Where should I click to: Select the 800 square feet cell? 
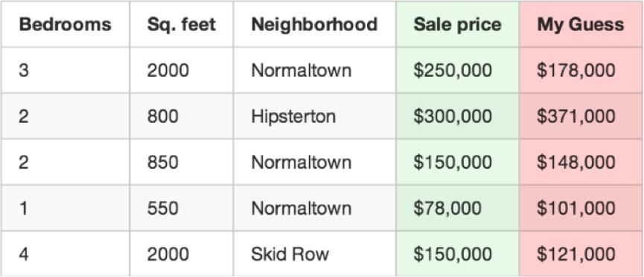click(182, 116)
